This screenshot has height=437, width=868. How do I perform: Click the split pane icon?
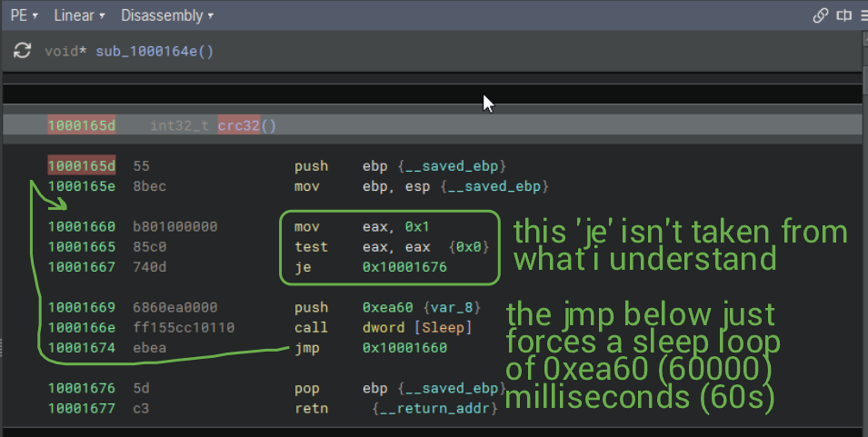[x=843, y=15]
